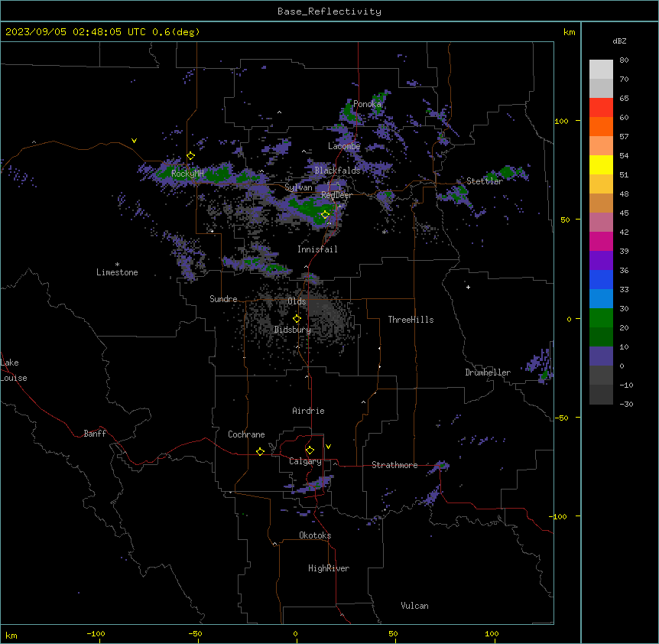
Task: Click the Airdrie label
Action: (x=309, y=411)
